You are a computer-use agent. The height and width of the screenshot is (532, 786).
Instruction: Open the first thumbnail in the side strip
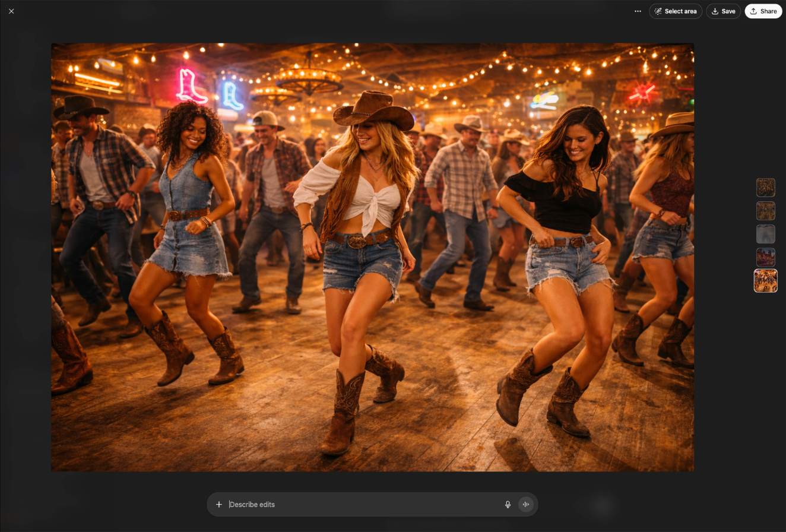click(765, 188)
